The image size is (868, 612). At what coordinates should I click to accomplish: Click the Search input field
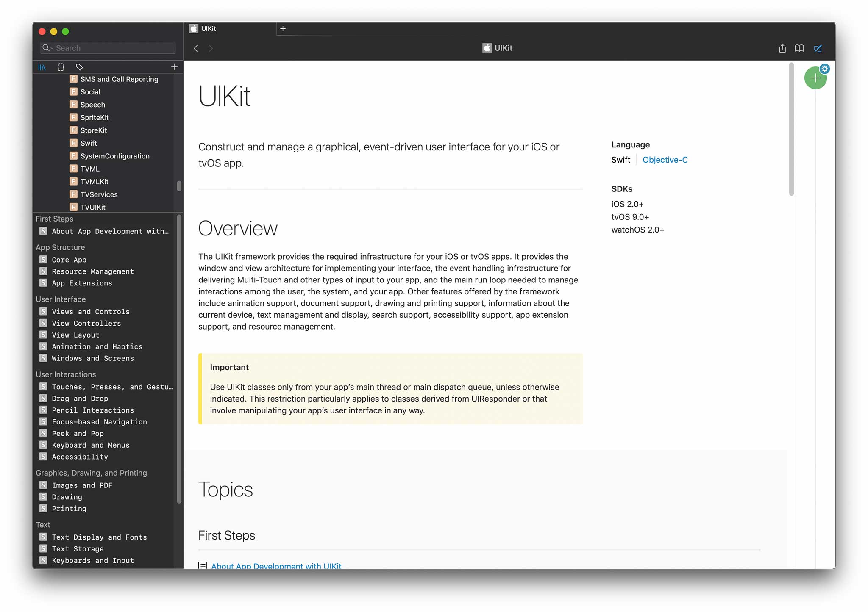pos(114,48)
